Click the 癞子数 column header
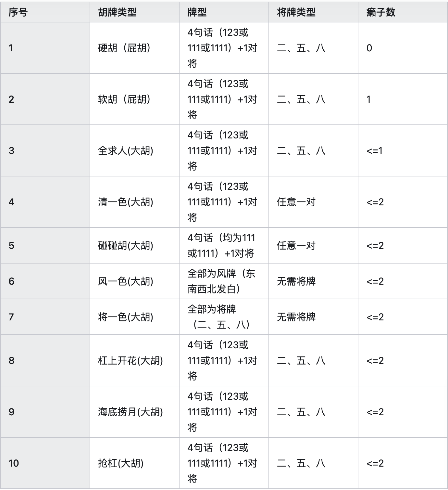 403,12
